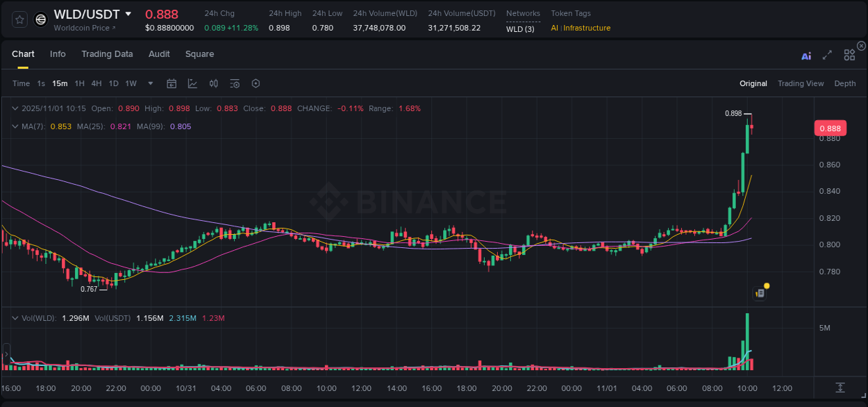868x407 pixels.
Task: Switch chart to candlestick display icon
Action: 213,83
